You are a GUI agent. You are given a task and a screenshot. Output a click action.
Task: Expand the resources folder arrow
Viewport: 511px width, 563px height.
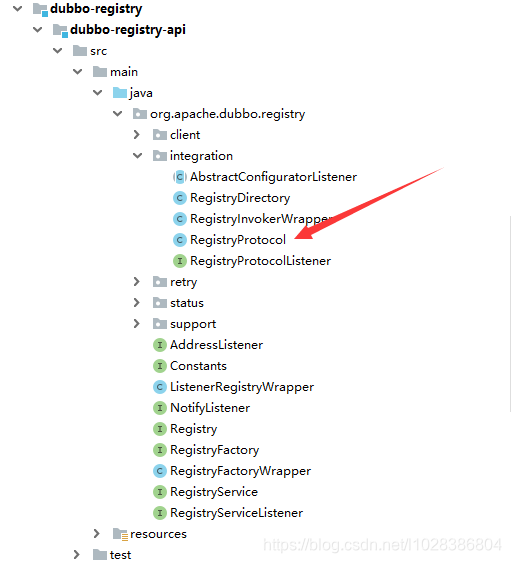click(96, 534)
